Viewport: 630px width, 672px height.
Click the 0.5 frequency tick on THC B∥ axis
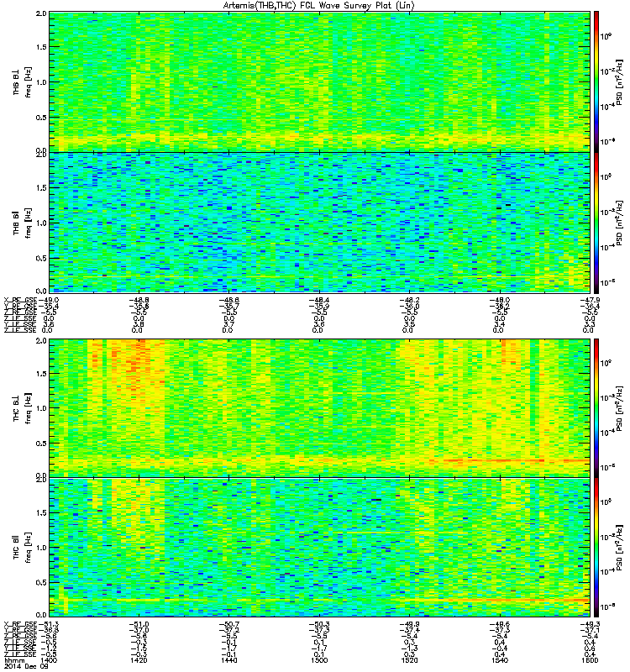(41, 582)
